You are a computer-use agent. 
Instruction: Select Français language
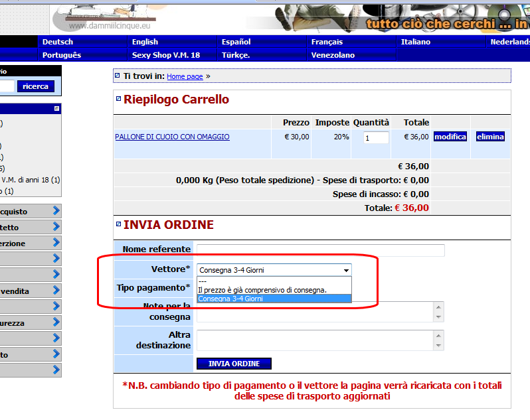point(327,42)
